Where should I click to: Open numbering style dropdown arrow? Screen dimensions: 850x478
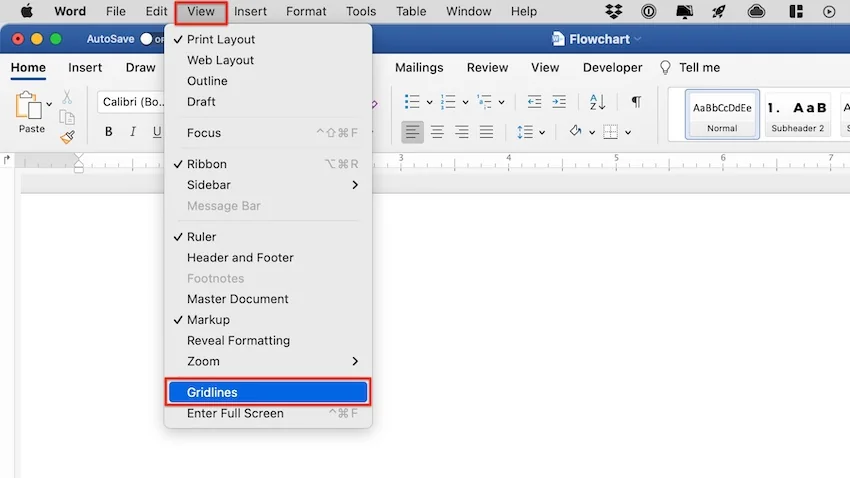pos(465,102)
